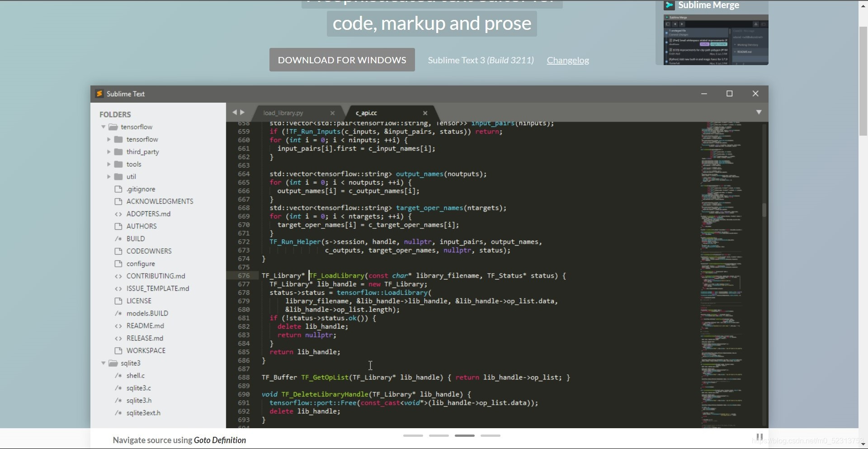Open the configure file
Image resolution: width=868 pixels, height=449 pixels.
[141, 264]
